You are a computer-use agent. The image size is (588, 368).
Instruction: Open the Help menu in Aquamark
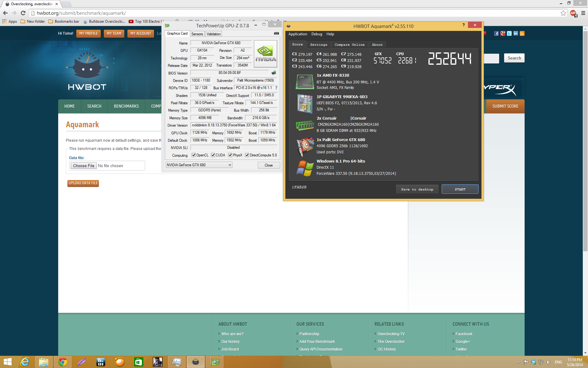tap(330, 34)
